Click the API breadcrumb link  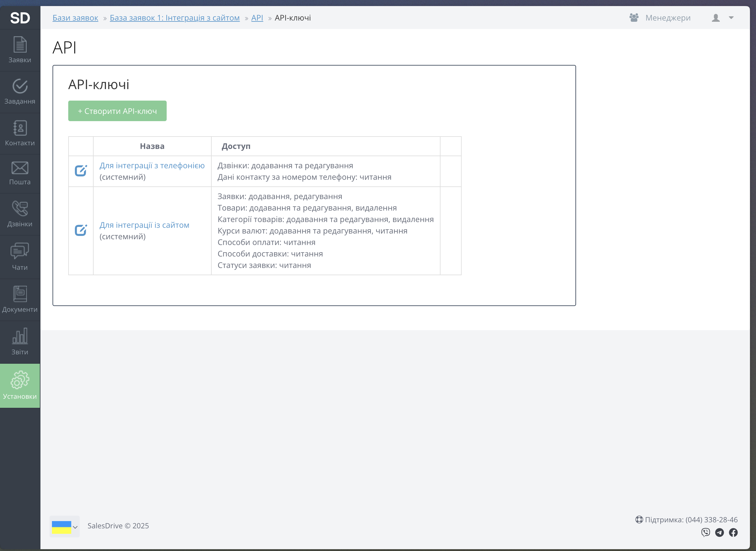257,18
